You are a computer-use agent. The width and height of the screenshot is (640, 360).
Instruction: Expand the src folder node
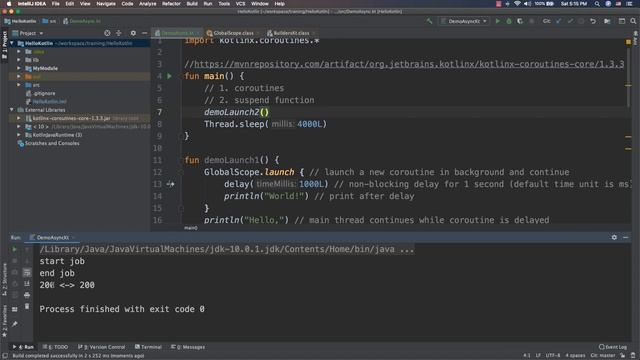[19, 85]
